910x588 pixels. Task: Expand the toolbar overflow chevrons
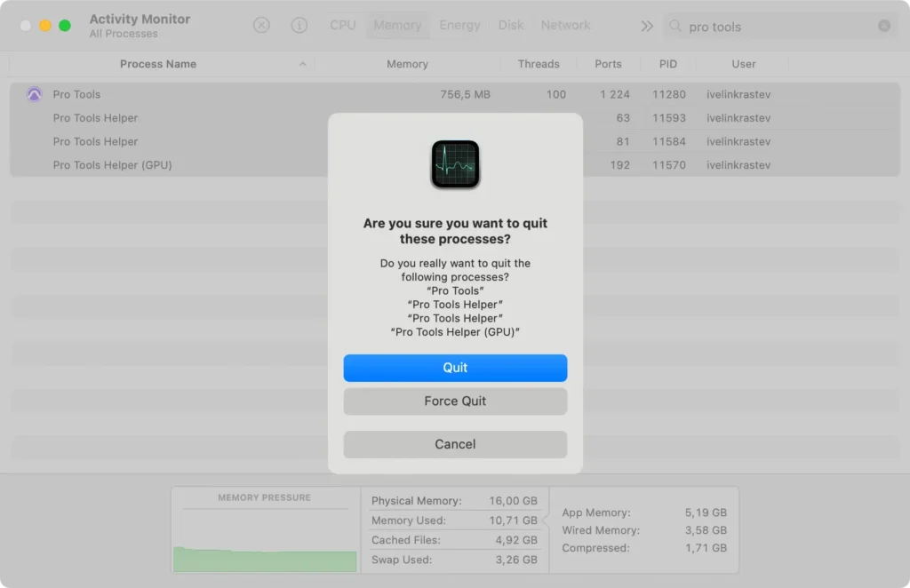647,26
